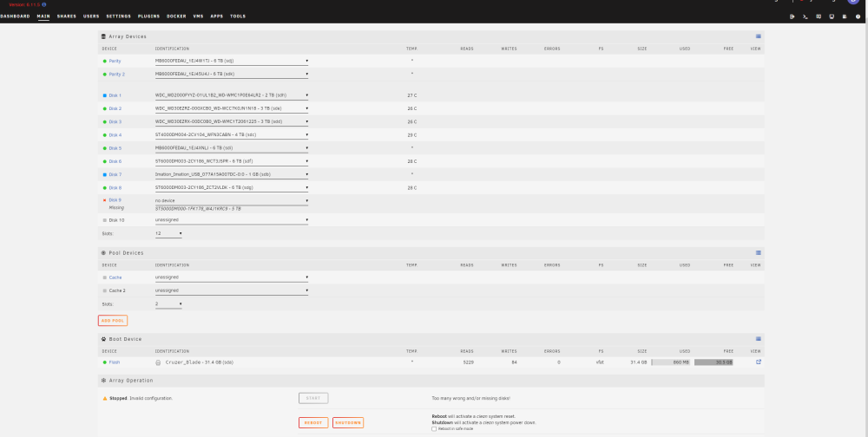Click the Cruzer_Blade device icon
868x437 pixels.
pyautogui.click(x=158, y=362)
